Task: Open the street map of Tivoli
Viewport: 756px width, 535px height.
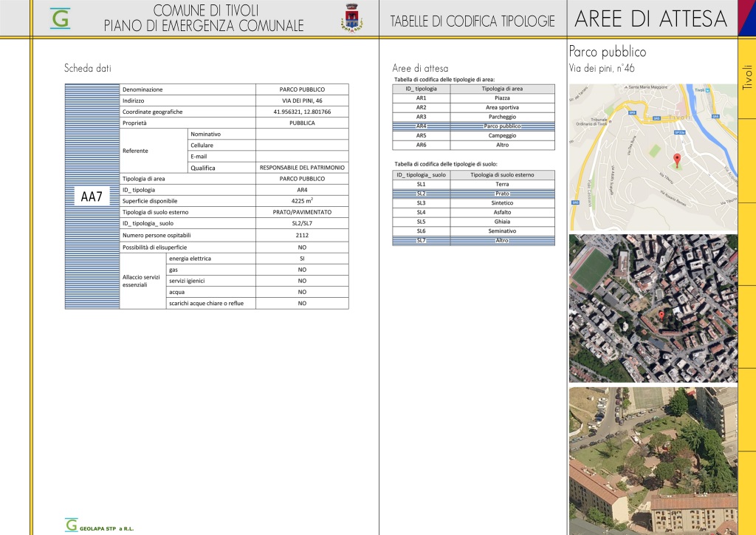Action: pos(653,157)
